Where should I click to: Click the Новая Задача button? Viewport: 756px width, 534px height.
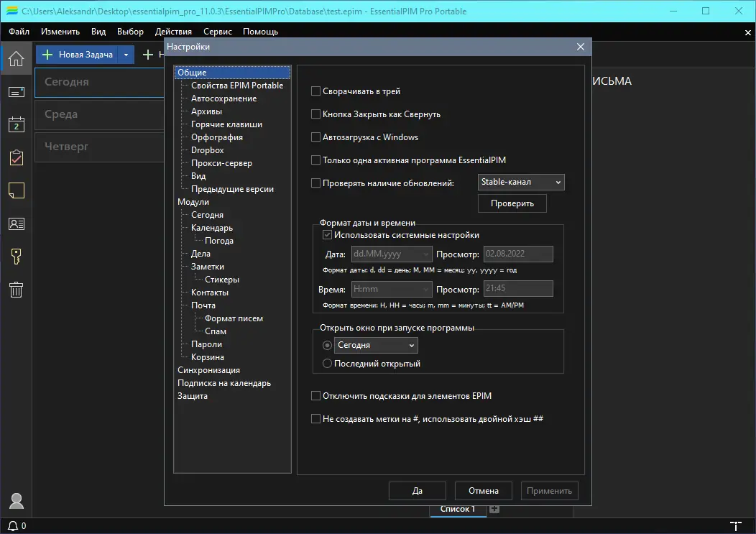pos(78,55)
